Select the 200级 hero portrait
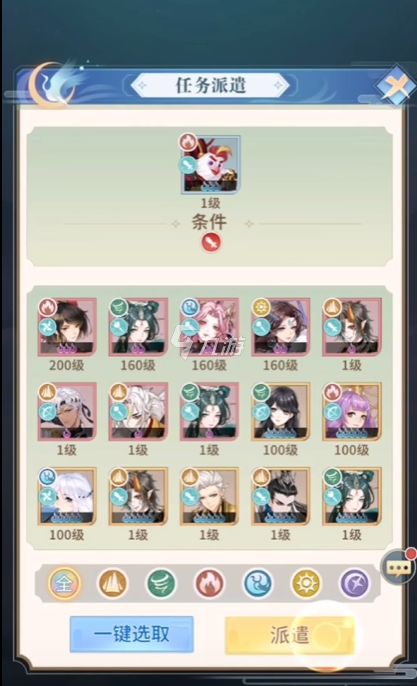 [67, 327]
